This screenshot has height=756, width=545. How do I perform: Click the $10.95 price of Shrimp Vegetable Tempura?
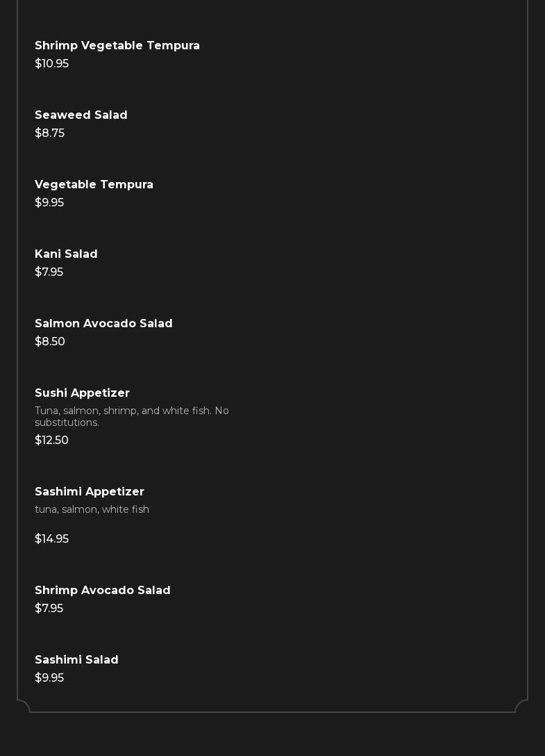coord(51,64)
